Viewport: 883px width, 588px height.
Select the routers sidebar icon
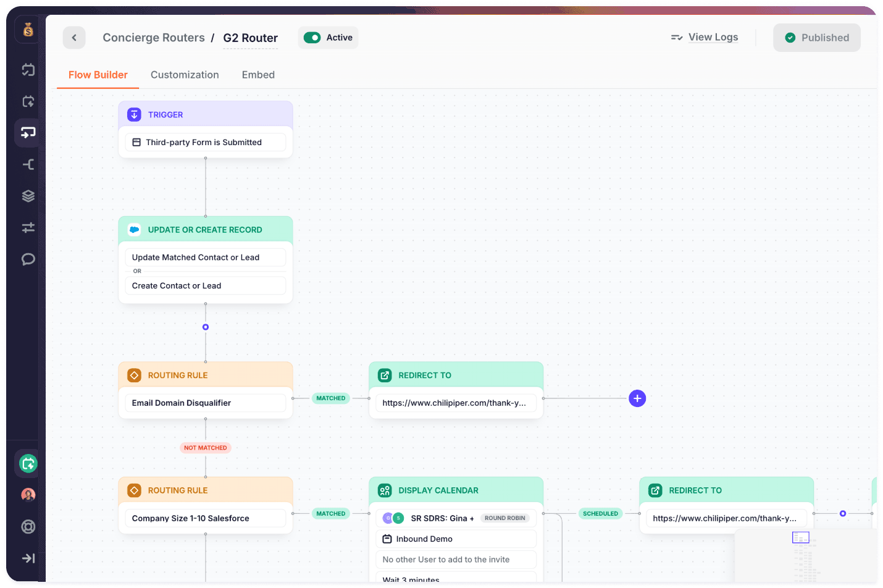click(x=28, y=132)
